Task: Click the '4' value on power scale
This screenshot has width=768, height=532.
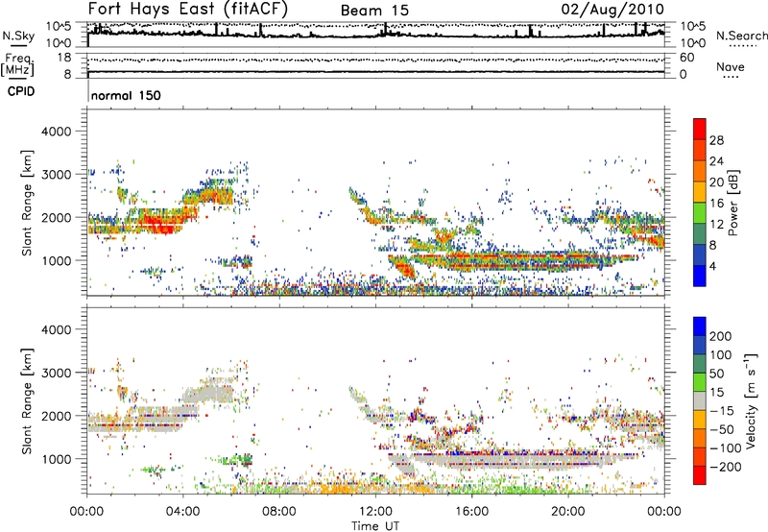Action: (x=712, y=266)
